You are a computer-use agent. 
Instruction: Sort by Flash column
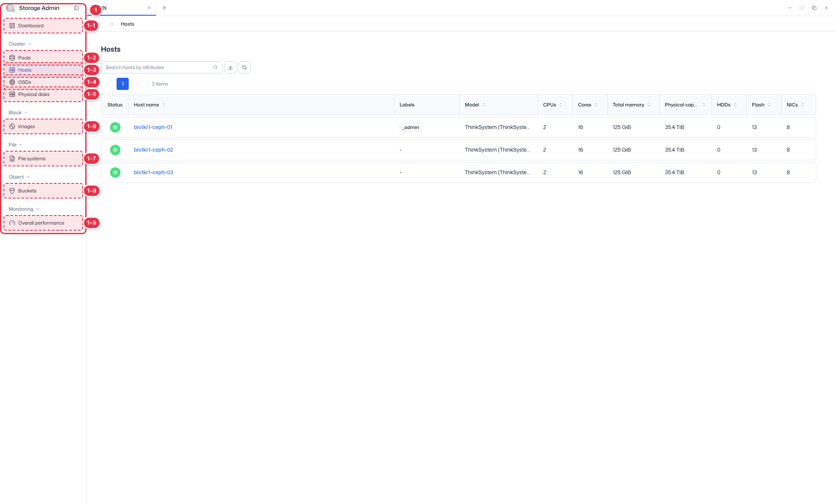pos(769,105)
